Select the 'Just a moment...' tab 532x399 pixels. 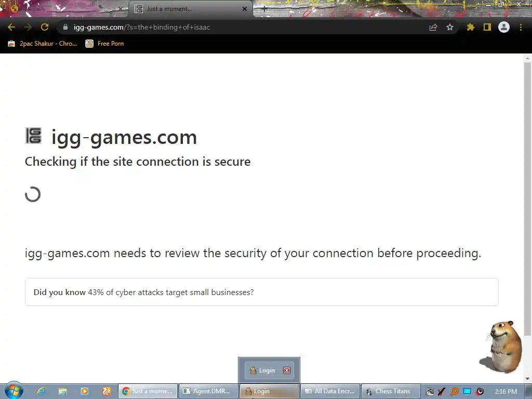(x=190, y=9)
